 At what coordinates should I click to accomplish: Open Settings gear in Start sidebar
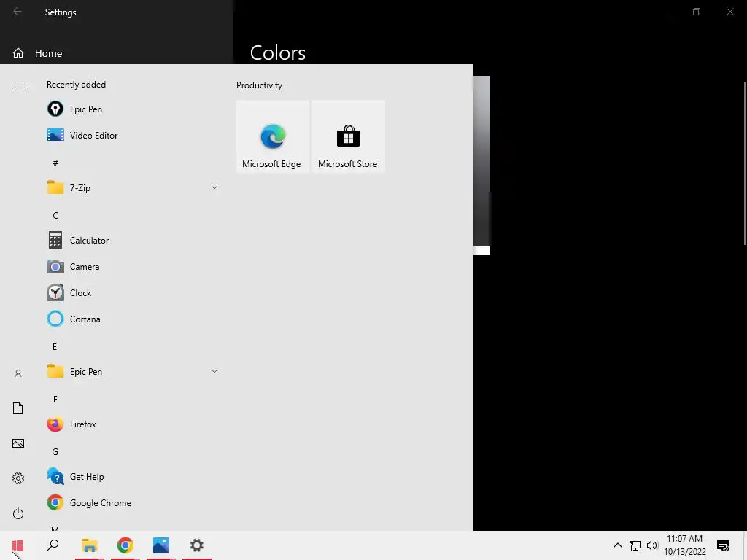coord(18,478)
